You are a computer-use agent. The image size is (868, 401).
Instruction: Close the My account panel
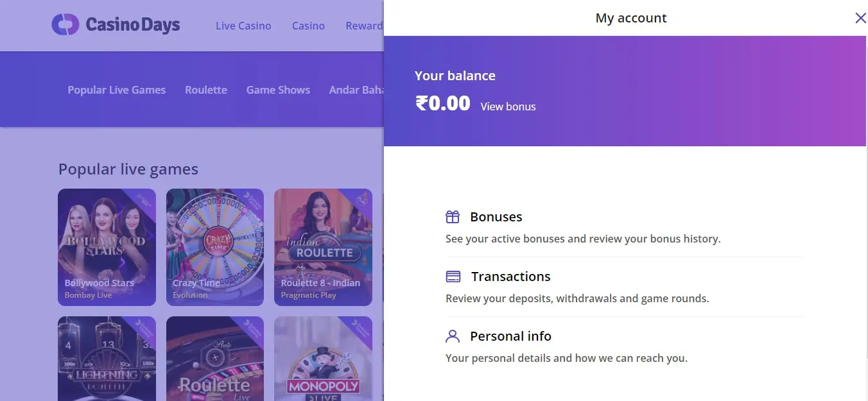coord(860,18)
